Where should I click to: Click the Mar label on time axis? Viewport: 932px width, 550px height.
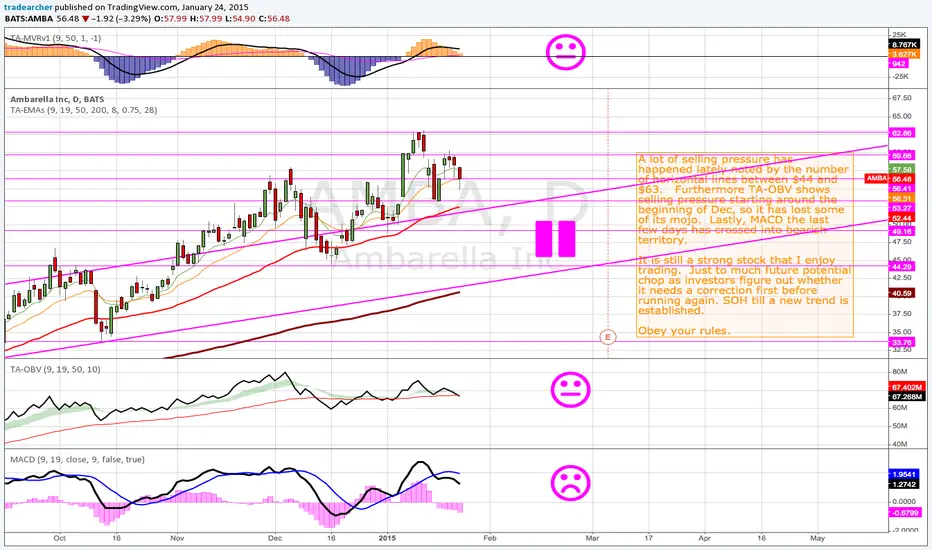[x=593, y=538]
